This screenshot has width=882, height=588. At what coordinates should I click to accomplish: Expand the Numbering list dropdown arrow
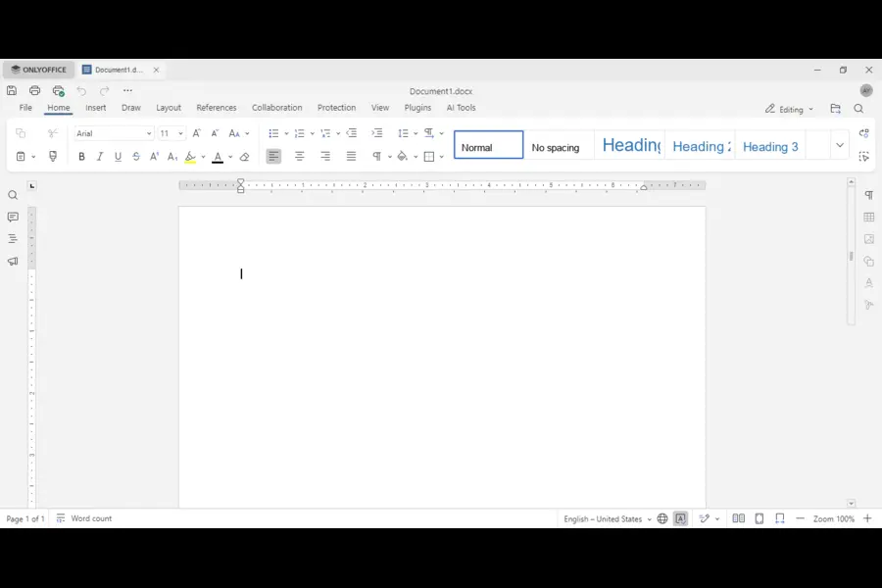(x=313, y=134)
